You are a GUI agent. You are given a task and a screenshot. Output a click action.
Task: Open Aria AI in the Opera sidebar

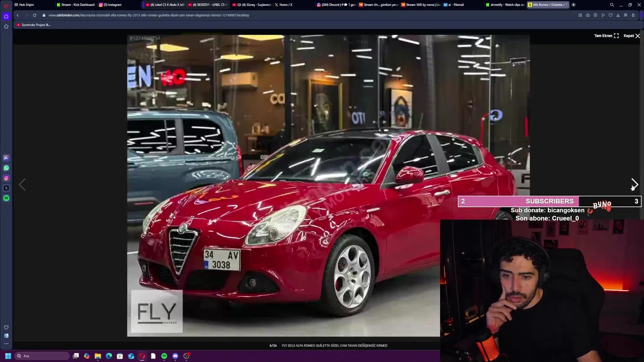[x=6, y=158]
